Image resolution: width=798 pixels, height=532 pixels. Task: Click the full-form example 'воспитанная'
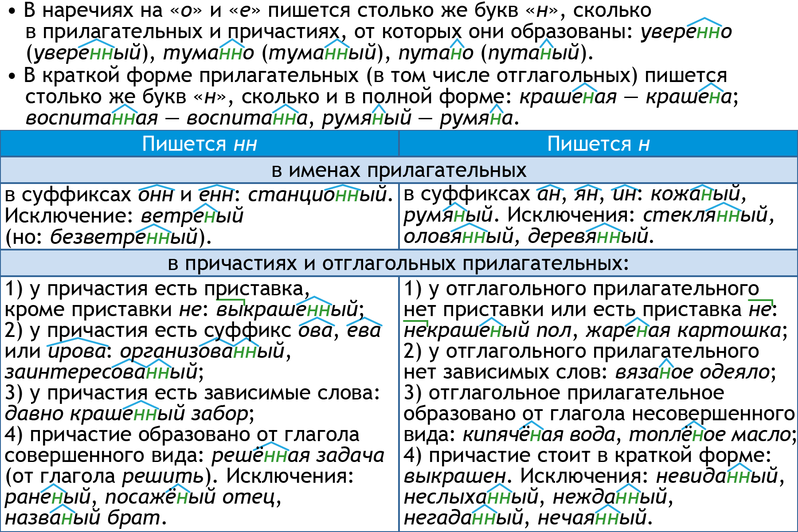point(92,118)
